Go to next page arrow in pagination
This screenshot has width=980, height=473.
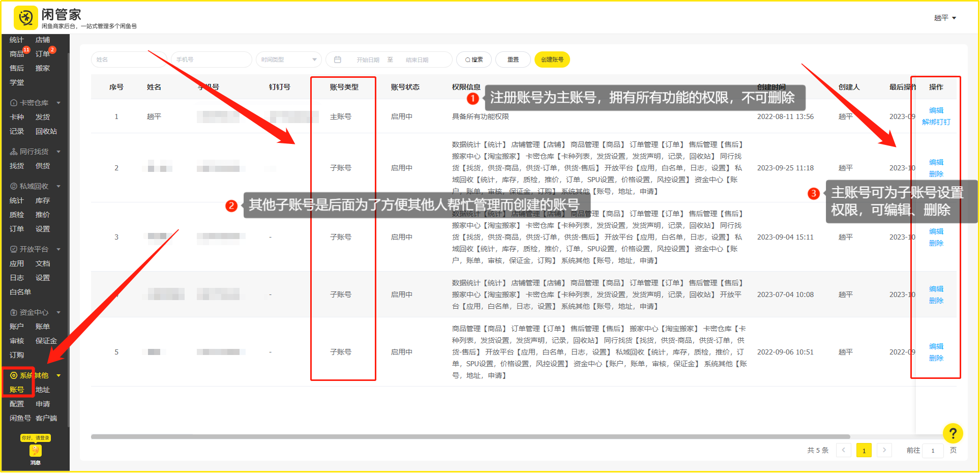[x=884, y=450]
